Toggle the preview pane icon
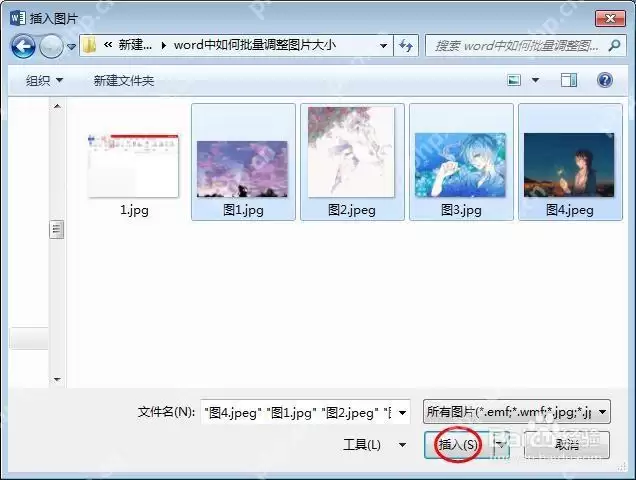636x480 pixels. [x=569, y=80]
